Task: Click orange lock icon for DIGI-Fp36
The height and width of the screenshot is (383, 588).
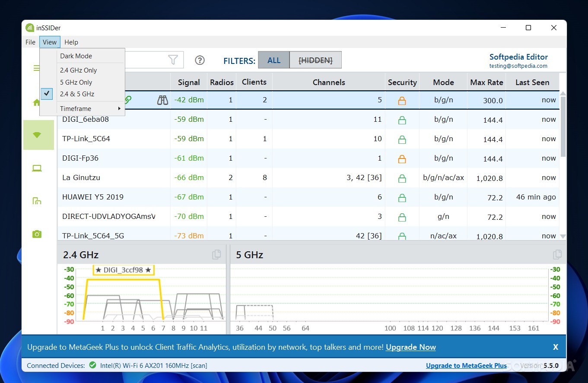Action: pyautogui.click(x=402, y=158)
